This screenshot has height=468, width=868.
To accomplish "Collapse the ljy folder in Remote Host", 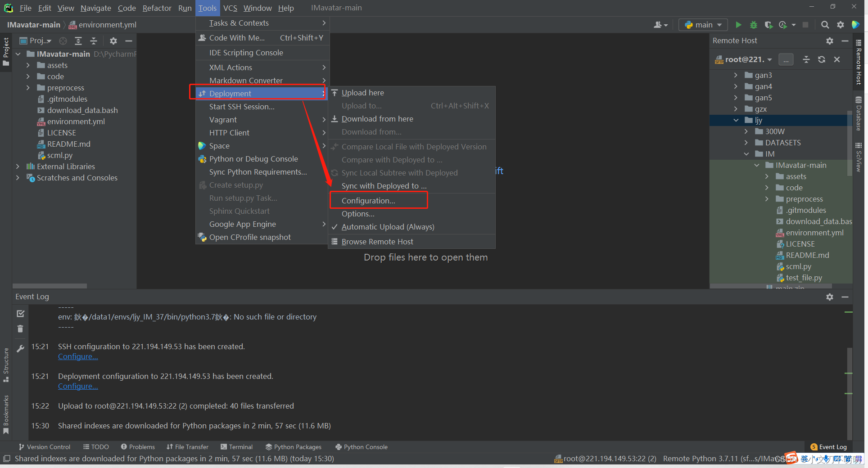I will (736, 120).
